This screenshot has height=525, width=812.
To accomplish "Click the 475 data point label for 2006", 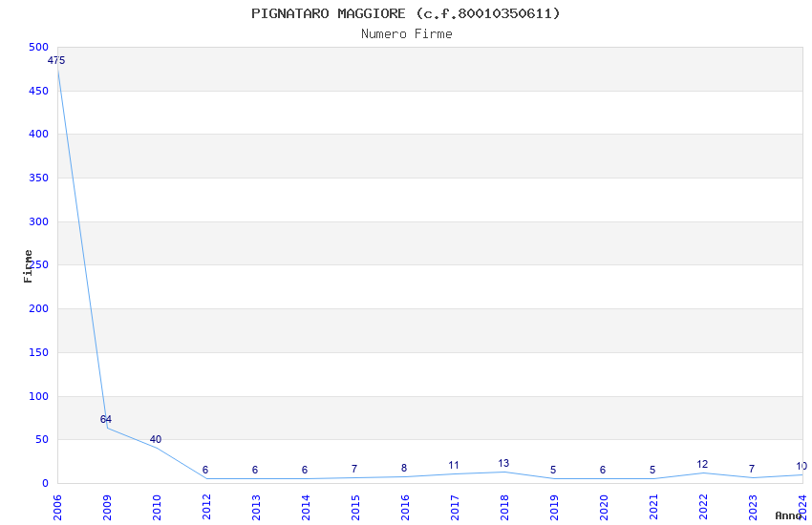I will 56,60.
